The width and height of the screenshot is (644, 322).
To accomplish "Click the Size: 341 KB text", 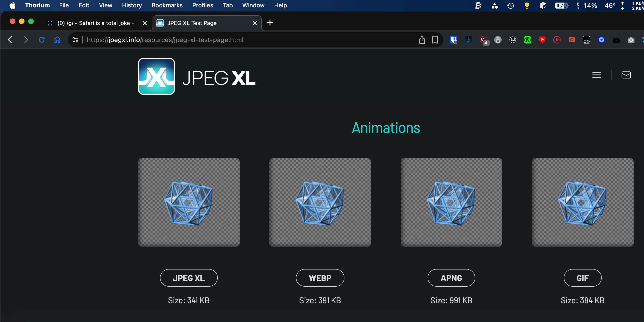I will pyautogui.click(x=189, y=300).
